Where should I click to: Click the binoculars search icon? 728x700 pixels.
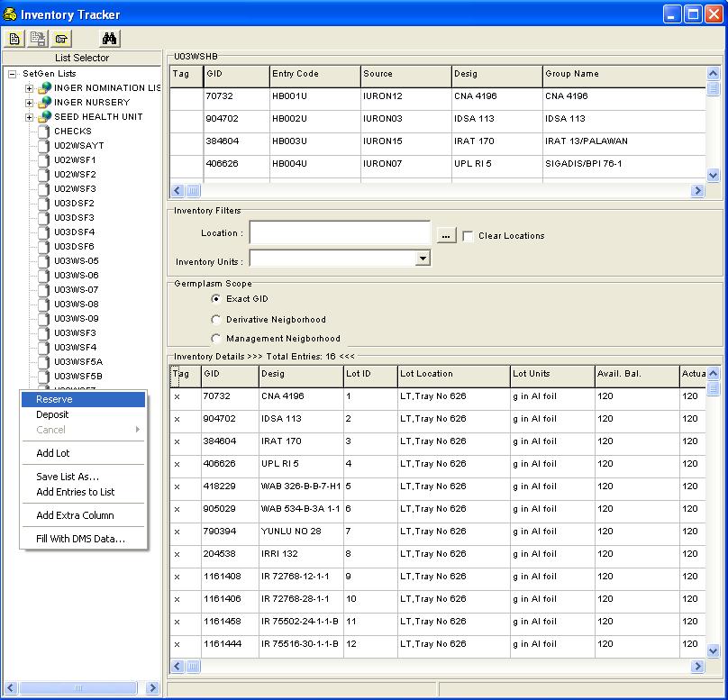point(110,39)
